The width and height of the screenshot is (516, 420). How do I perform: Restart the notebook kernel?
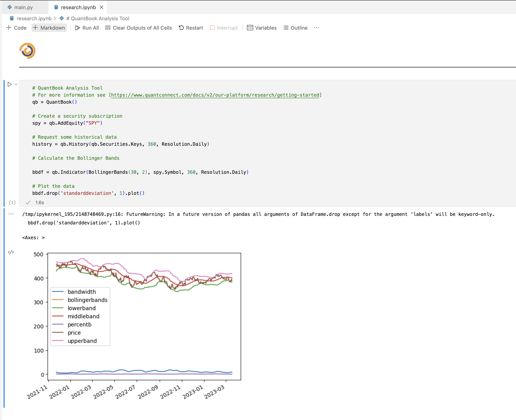click(x=191, y=28)
